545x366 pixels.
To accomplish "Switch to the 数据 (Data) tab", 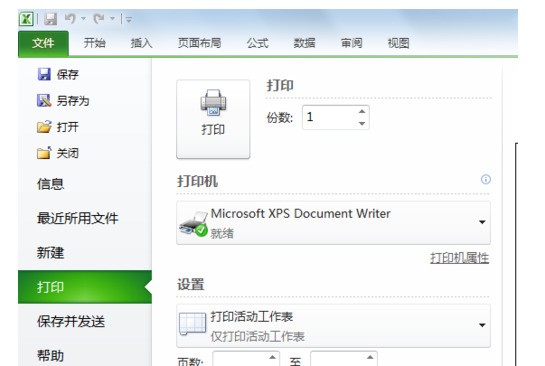I will click(304, 43).
